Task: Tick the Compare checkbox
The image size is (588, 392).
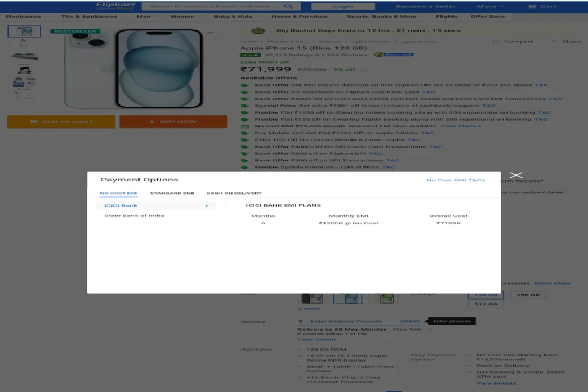Action: pyautogui.click(x=497, y=41)
